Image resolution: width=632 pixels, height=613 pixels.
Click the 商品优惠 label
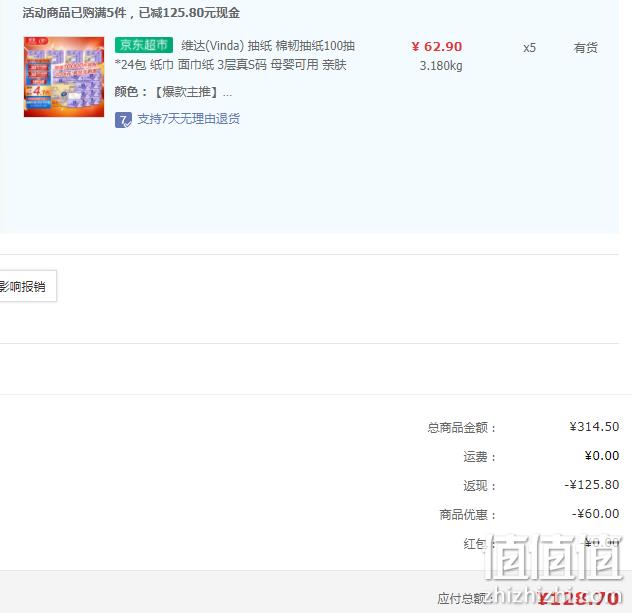click(x=468, y=515)
